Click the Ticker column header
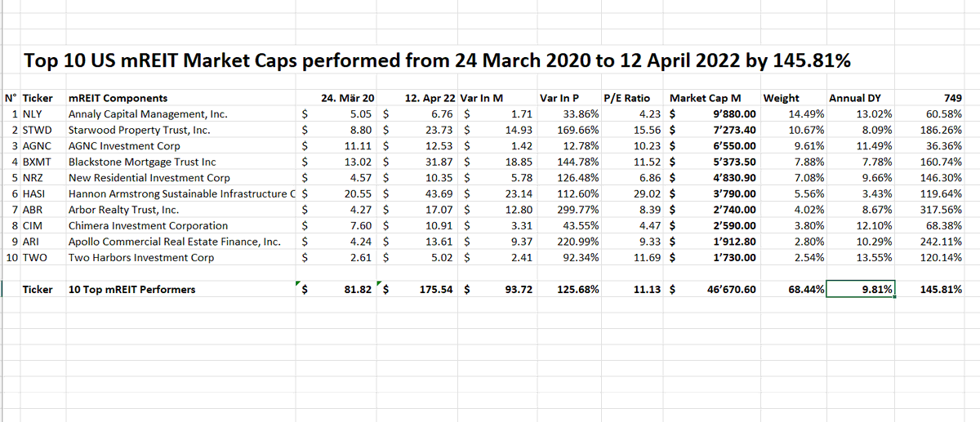The width and height of the screenshot is (980, 422). (x=38, y=98)
